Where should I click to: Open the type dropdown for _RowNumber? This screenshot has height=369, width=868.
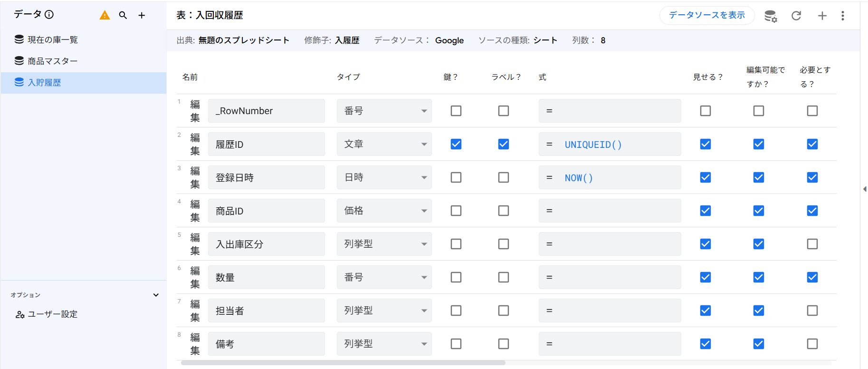(384, 111)
